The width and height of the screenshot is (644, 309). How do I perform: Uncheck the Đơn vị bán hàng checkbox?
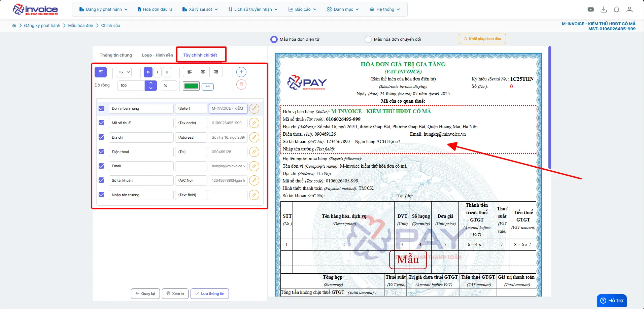pyautogui.click(x=101, y=108)
